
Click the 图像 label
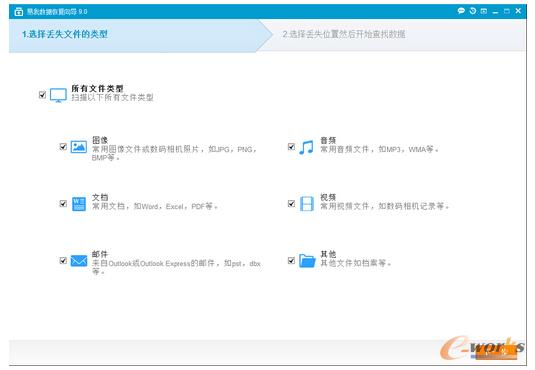(x=100, y=140)
